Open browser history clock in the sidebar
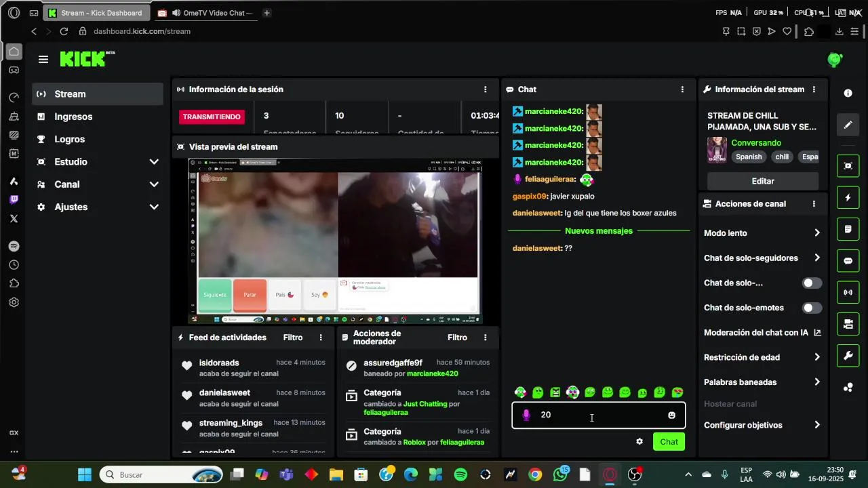This screenshot has width=868, height=488. coord(14,265)
